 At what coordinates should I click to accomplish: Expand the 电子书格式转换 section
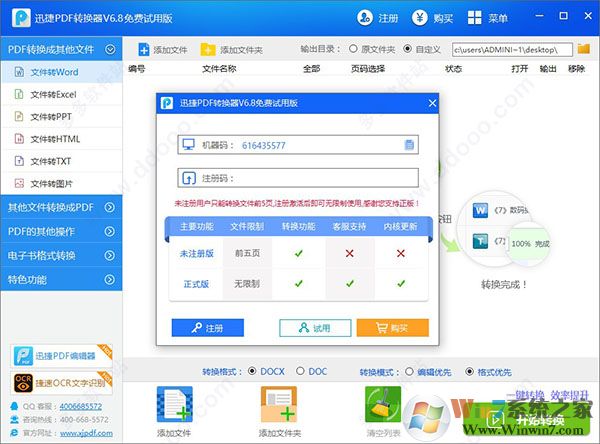click(x=110, y=255)
